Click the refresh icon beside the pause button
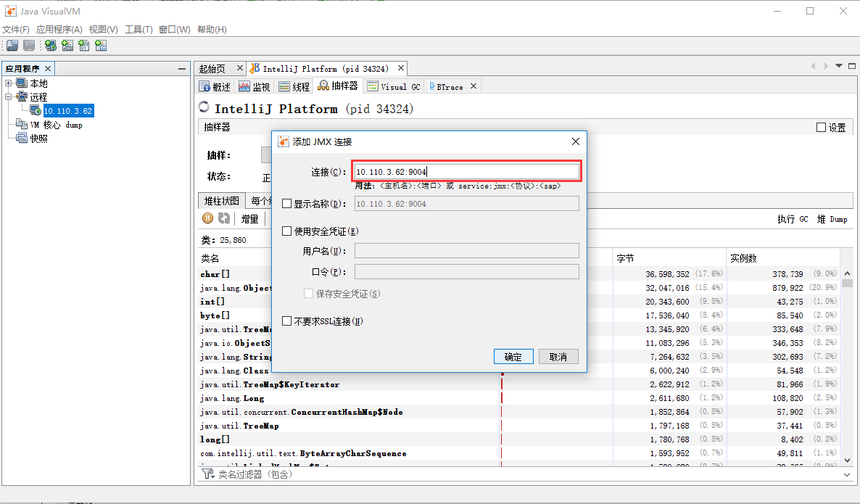 pyautogui.click(x=224, y=218)
